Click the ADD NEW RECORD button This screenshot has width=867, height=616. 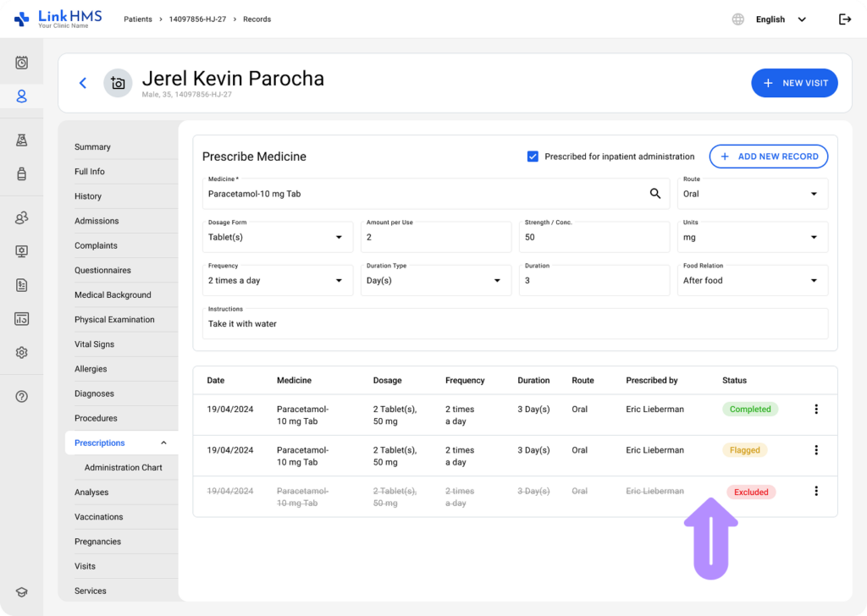[x=768, y=157]
